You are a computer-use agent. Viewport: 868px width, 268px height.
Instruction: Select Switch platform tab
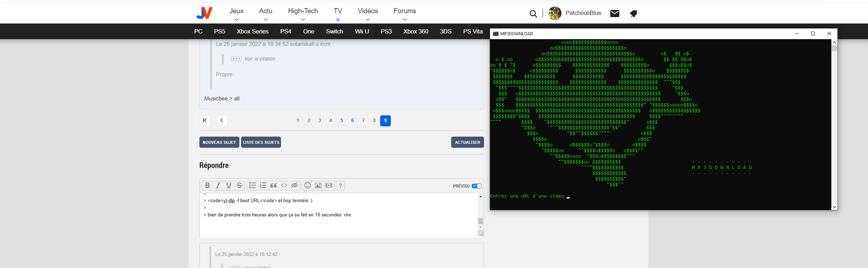pos(335,31)
